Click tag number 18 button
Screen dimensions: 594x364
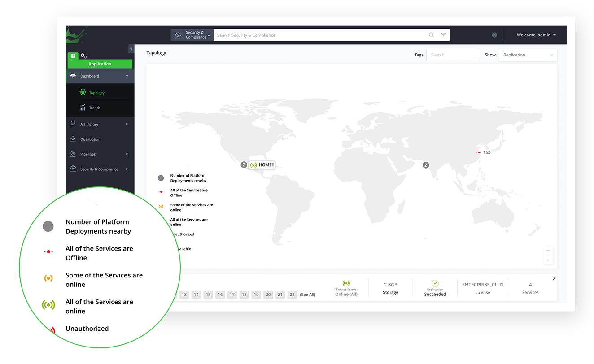[244, 295]
